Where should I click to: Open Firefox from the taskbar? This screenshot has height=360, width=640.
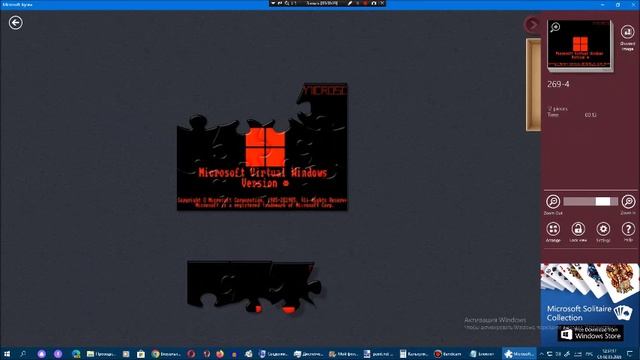220,354
